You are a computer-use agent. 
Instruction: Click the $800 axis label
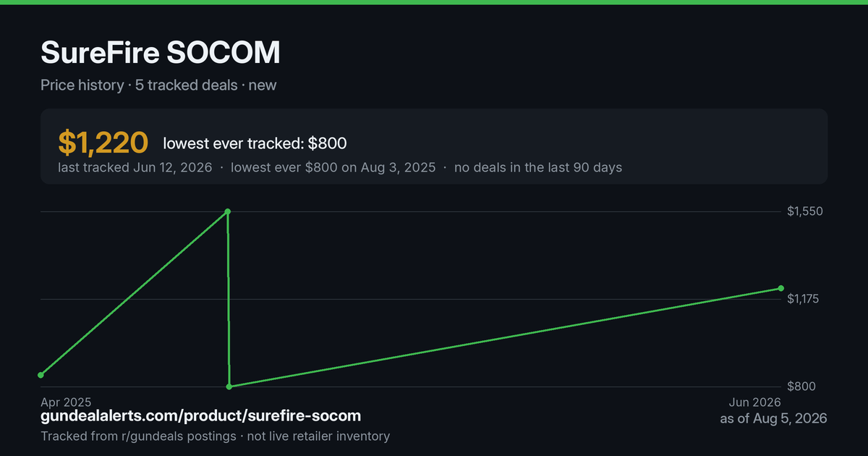click(801, 387)
